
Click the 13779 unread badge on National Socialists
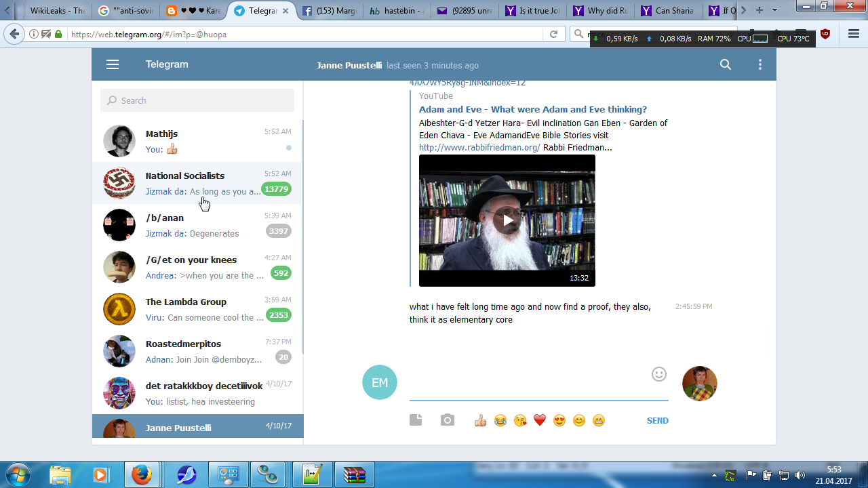coord(276,189)
